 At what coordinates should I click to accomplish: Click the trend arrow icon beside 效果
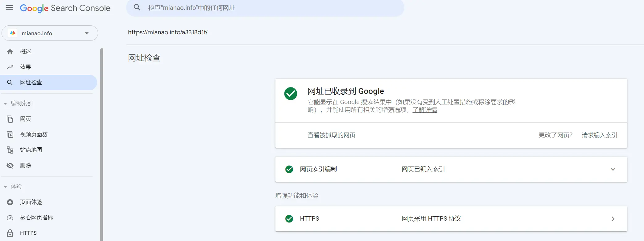[10, 67]
